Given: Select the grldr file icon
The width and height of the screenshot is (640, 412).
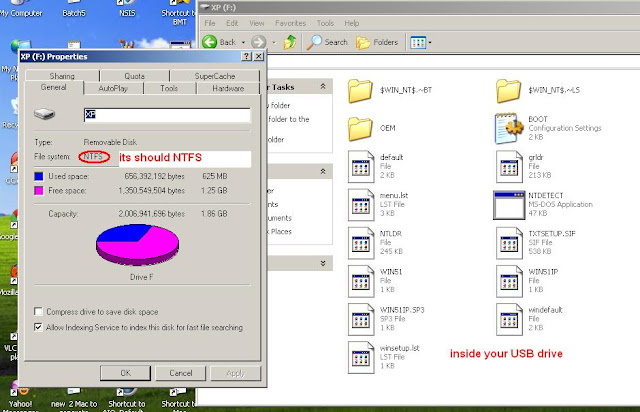Looking at the screenshot, I should [x=509, y=166].
